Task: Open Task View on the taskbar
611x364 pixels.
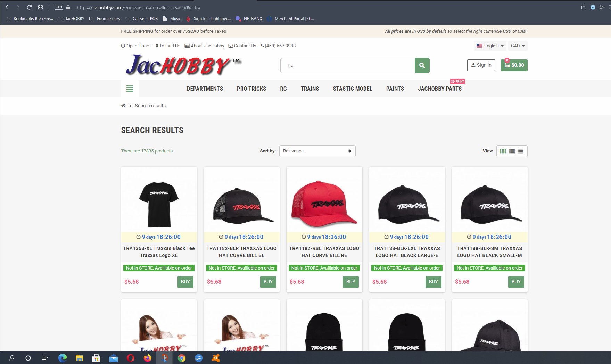Action: pyautogui.click(x=45, y=358)
